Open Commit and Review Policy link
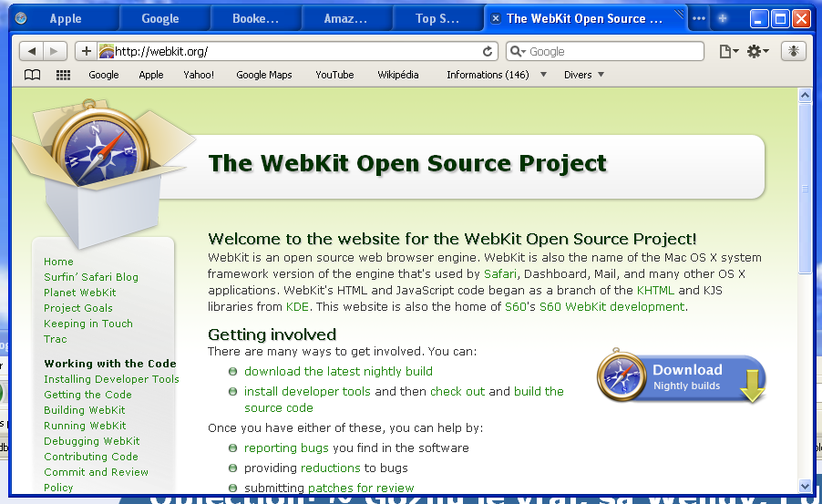822x504 pixels. [x=96, y=479]
